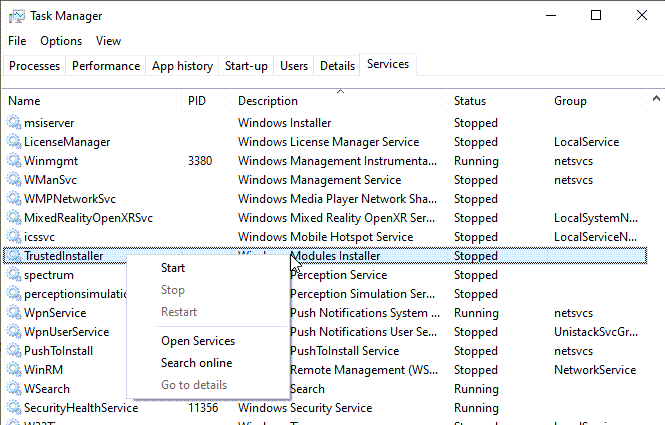Switch to the App history tab

tap(182, 66)
